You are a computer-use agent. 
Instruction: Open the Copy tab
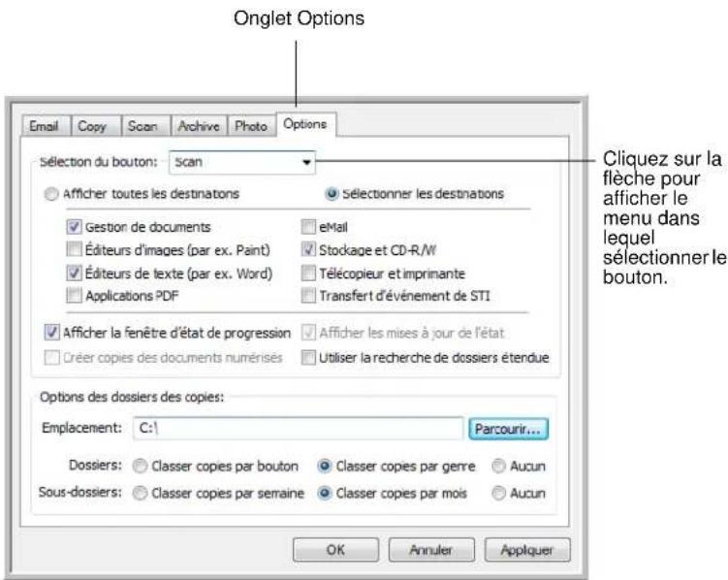pyautogui.click(x=95, y=126)
